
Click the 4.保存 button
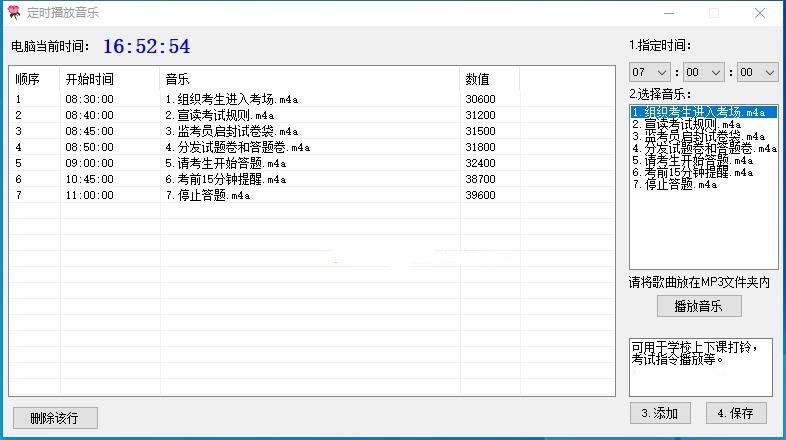click(x=736, y=413)
